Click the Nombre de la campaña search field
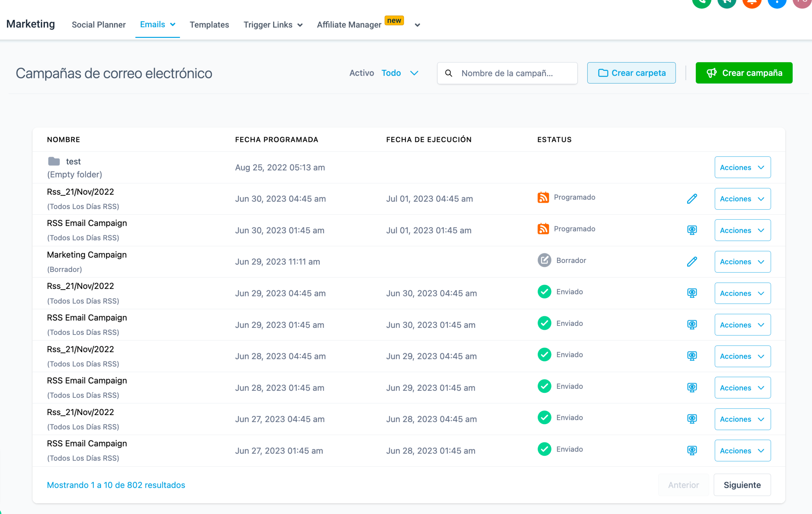 click(x=507, y=73)
